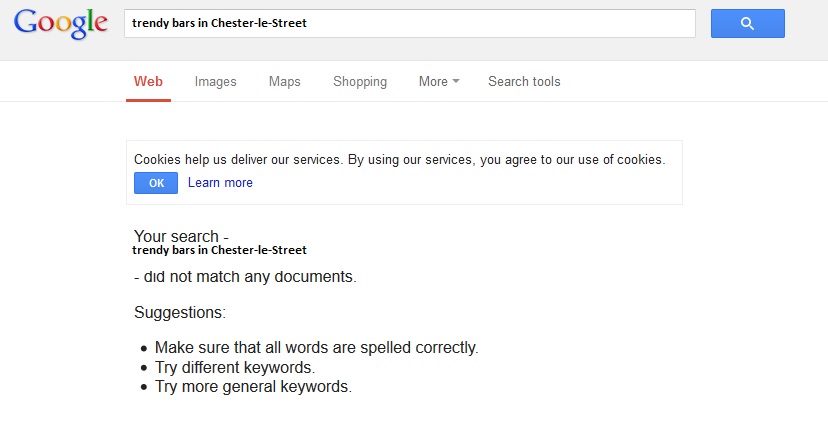828x430 pixels.
Task: Follow the Learn more link
Action: pos(220,183)
